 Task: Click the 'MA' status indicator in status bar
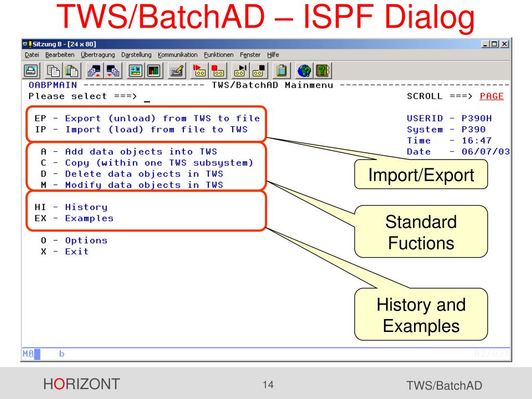coord(29,353)
